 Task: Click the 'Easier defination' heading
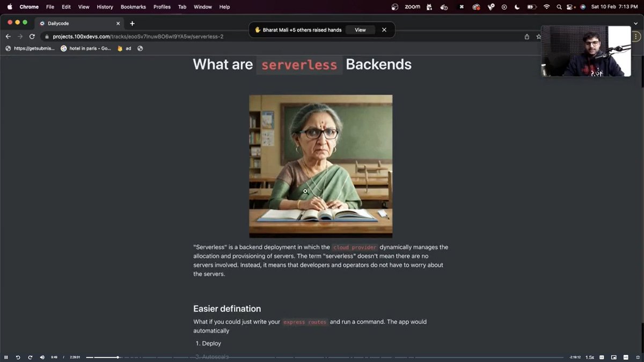coord(227,308)
